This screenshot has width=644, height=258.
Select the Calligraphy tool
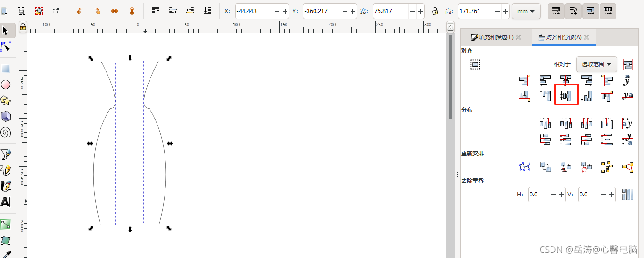tap(6, 186)
